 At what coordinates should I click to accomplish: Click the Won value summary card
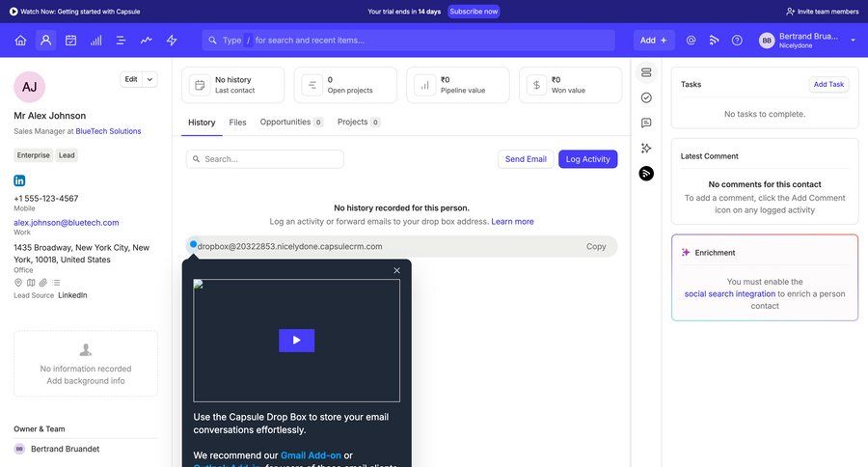point(571,85)
